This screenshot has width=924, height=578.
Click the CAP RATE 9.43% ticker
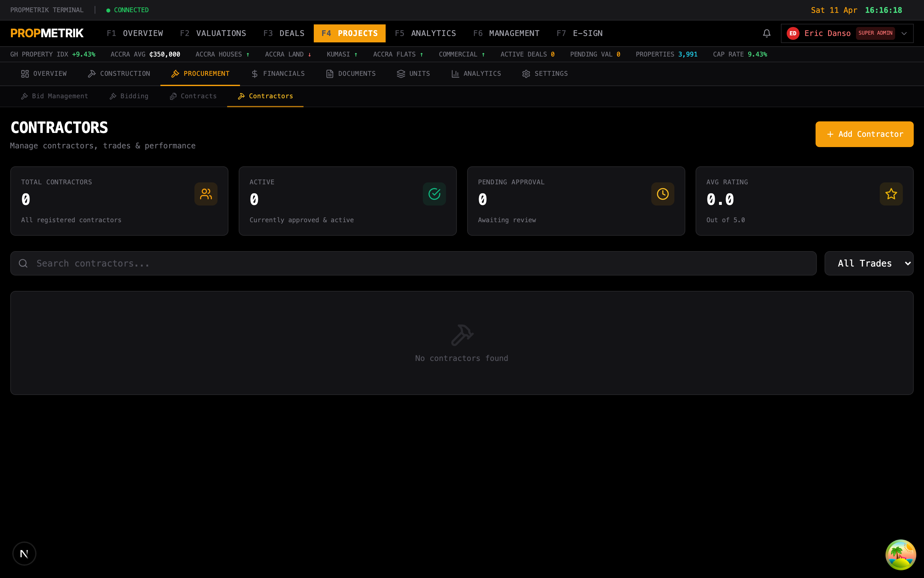click(x=740, y=54)
